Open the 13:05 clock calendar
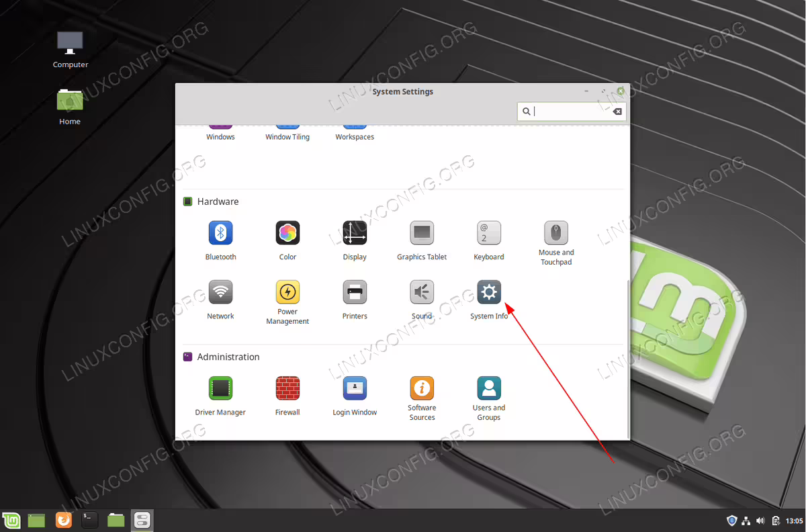The image size is (806, 532). click(x=794, y=521)
